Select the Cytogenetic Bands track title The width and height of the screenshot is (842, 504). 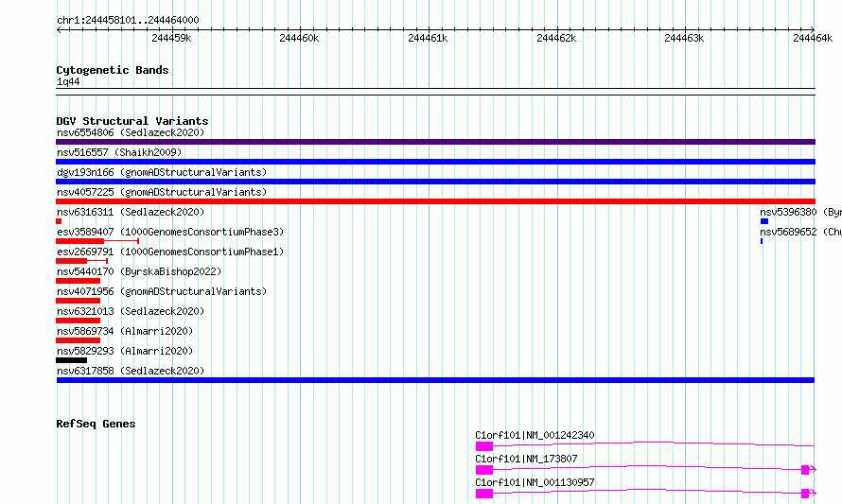click(113, 70)
